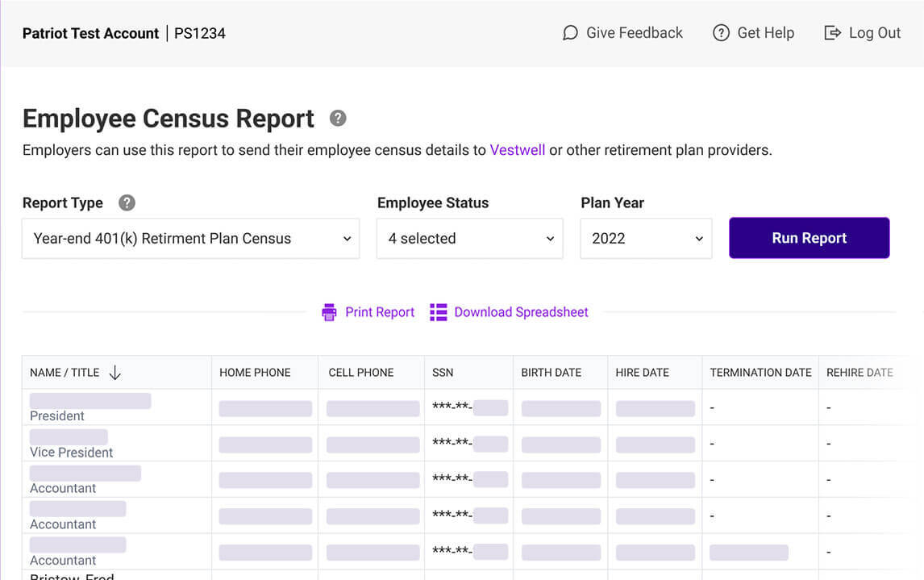Click the Give Feedback speech bubble icon

570,33
